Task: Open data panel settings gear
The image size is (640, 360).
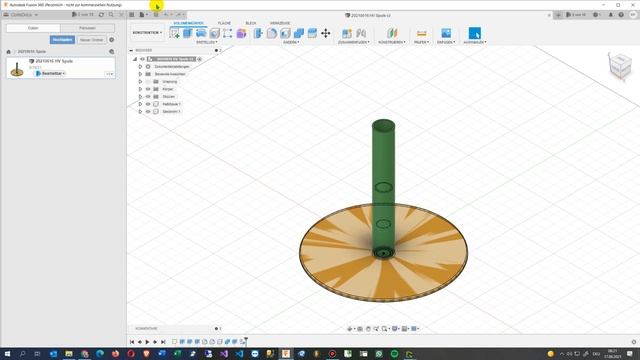Action: coord(112,40)
